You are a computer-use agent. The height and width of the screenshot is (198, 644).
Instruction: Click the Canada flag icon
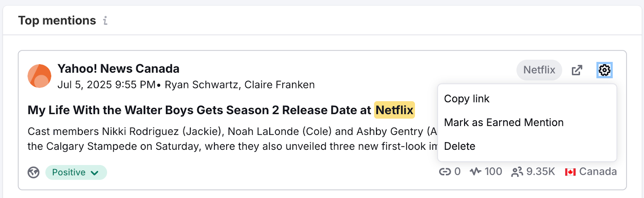pyautogui.click(x=570, y=172)
